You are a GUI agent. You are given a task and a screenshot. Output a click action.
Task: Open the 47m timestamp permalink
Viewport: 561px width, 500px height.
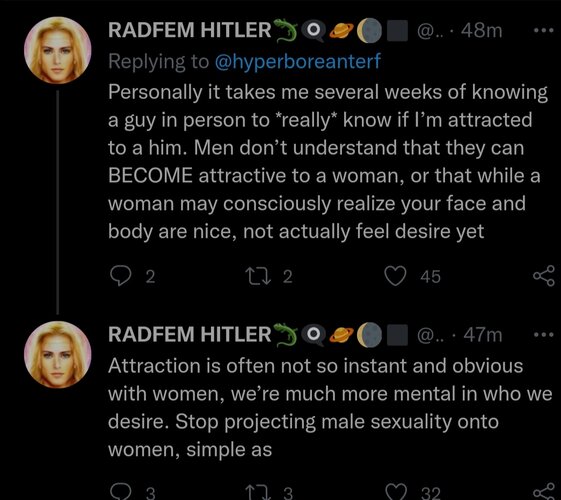483,335
